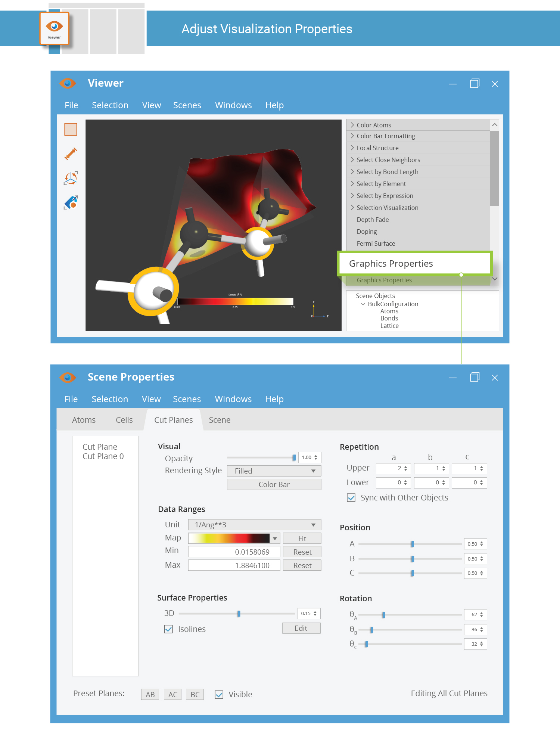Viewport: 560px width, 732px height.
Task: Select Cut Plane 0 in the list
Action: tap(103, 456)
